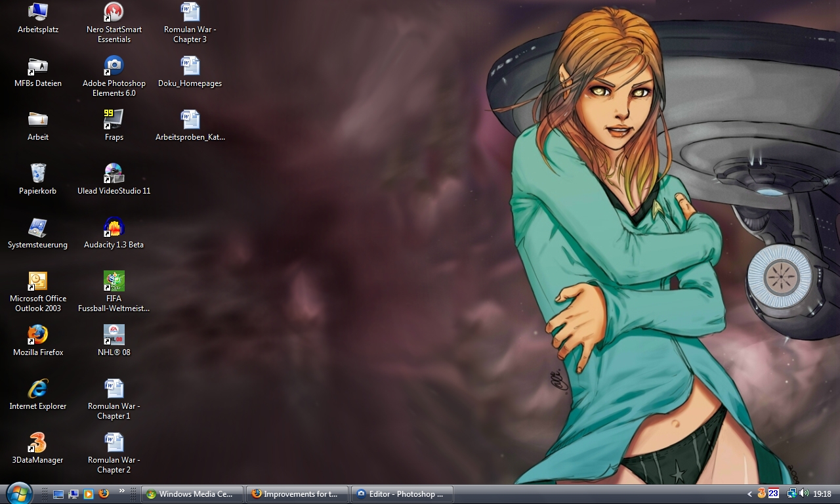The width and height of the screenshot is (840, 504).
Task: Click the Fraps desktop shortcut
Action: click(x=114, y=120)
